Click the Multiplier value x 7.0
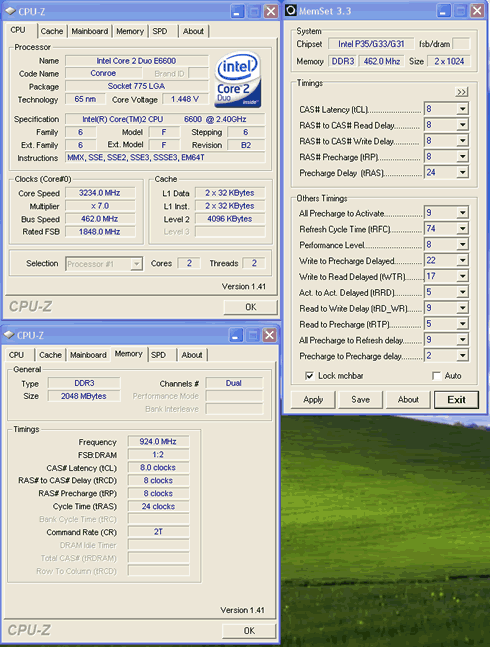Screen dimensions: 490x647 pos(100,206)
